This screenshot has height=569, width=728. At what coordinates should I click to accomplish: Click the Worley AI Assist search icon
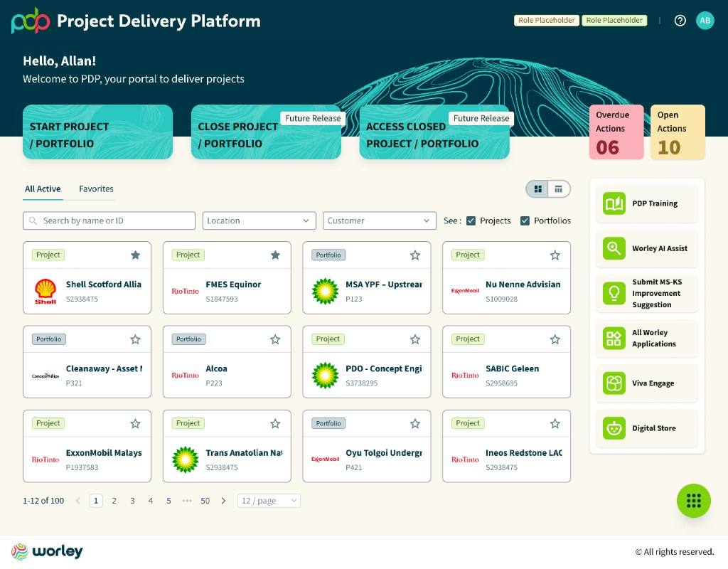tap(614, 248)
